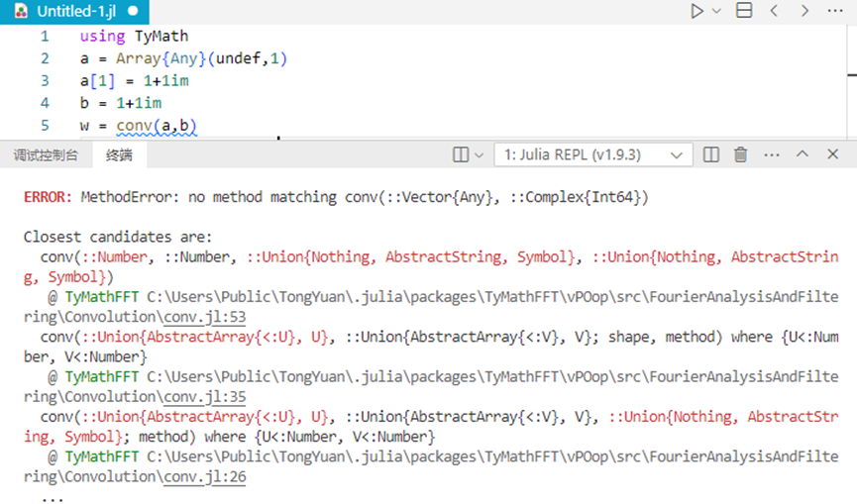
Task: Click editor vertical scrollbar marker
Action: 851,75
